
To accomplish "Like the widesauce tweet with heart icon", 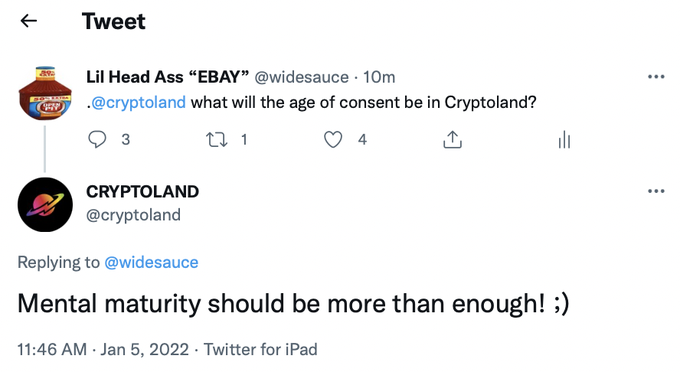I will coord(333,140).
